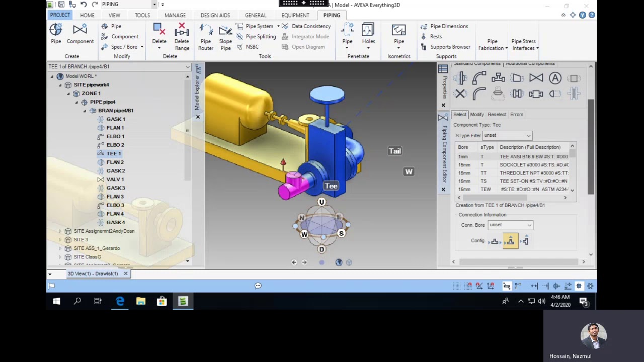Open the Supports Browser
This screenshot has width=644, height=362.
click(445, 47)
